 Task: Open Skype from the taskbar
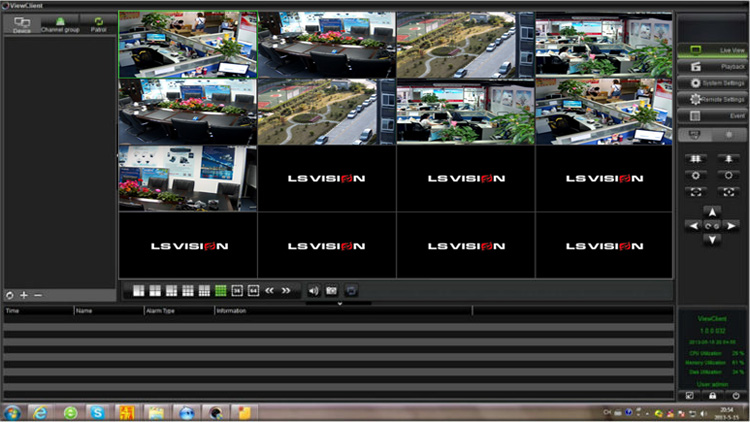(x=98, y=412)
